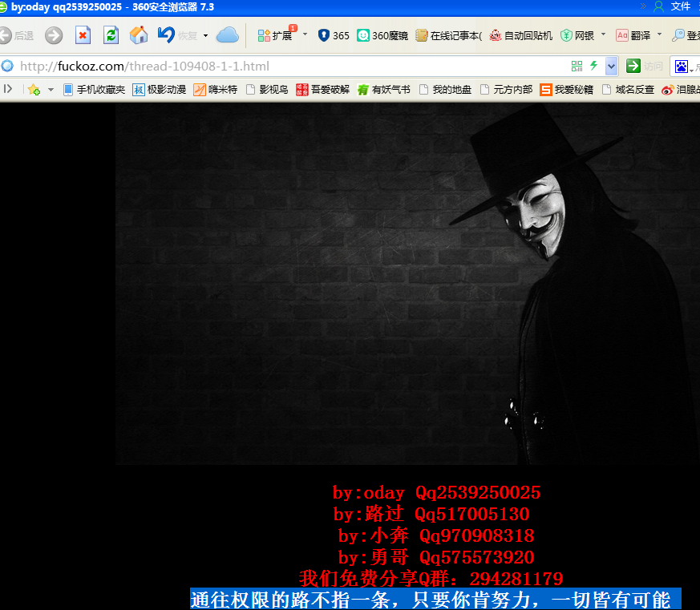Open the 吾爱破解 bookmark

(x=323, y=90)
